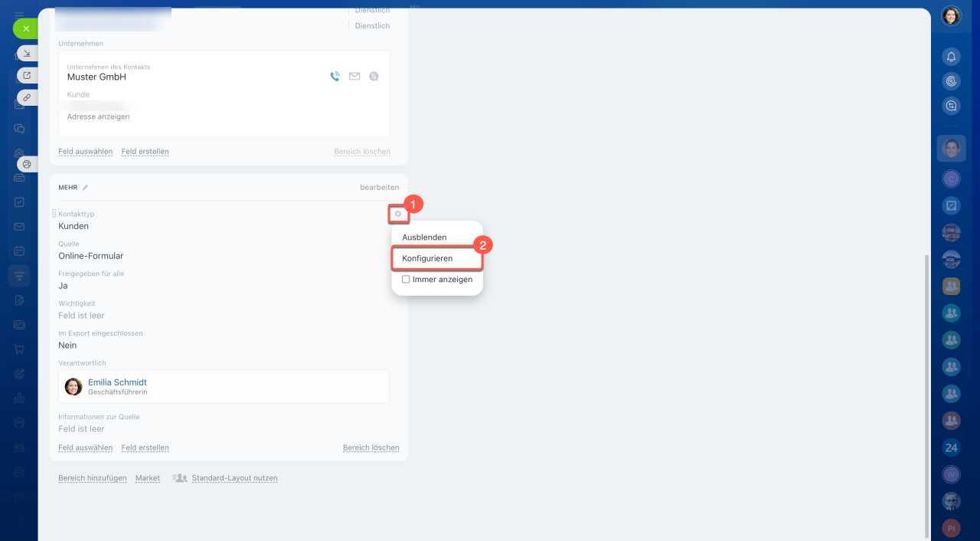Open contact in new window icon
Image resolution: width=980 pixels, height=541 pixels.
coord(27,75)
